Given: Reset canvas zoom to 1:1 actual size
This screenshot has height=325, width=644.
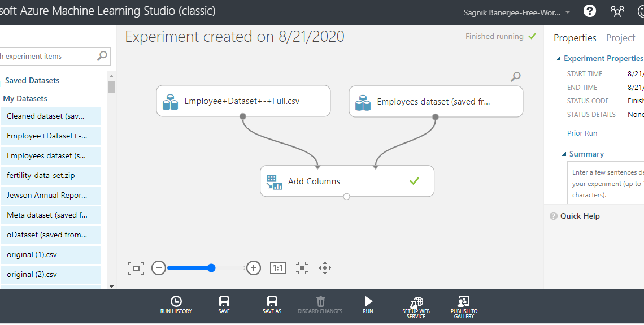Looking at the screenshot, I should pos(277,268).
